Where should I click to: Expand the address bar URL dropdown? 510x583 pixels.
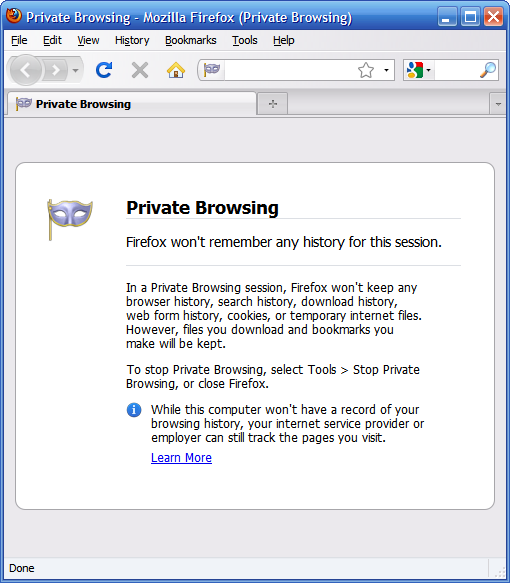386,70
